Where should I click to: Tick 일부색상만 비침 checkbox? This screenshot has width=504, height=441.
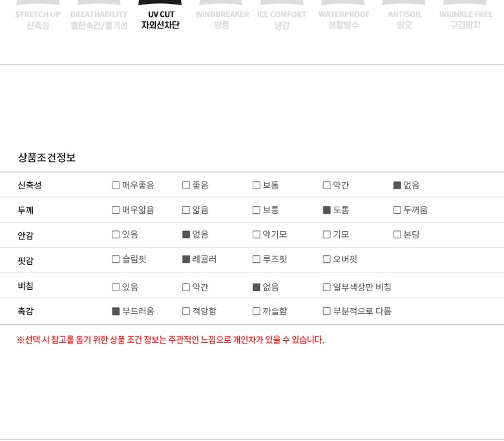pyautogui.click(x=327, y=287)
